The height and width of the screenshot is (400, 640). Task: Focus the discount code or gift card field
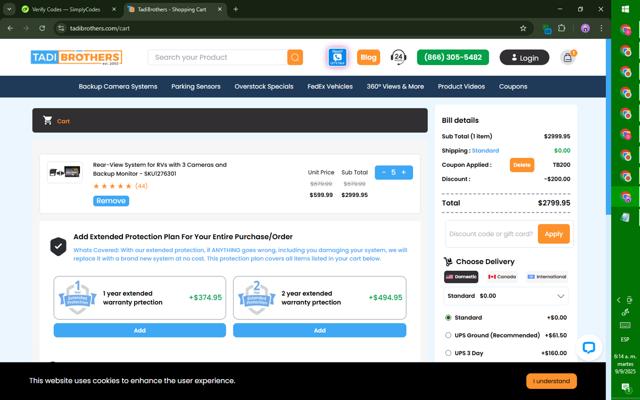click(491, 234)
